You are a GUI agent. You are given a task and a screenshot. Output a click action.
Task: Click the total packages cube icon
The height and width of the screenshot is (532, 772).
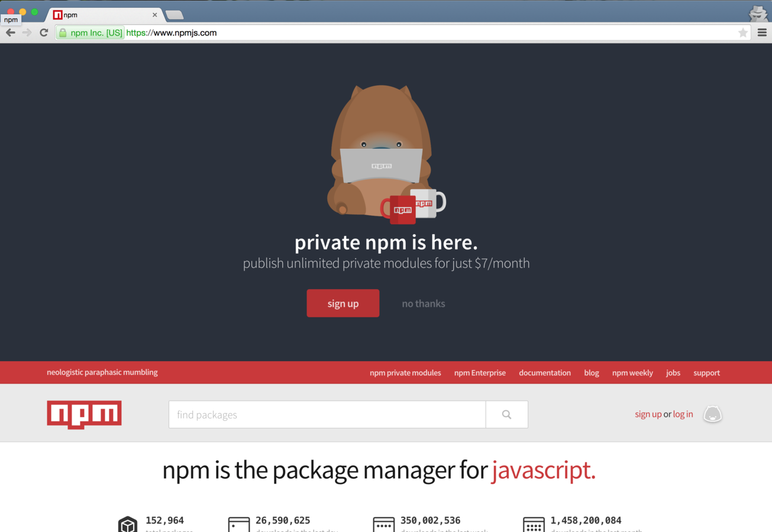click(x=128, y=524)
